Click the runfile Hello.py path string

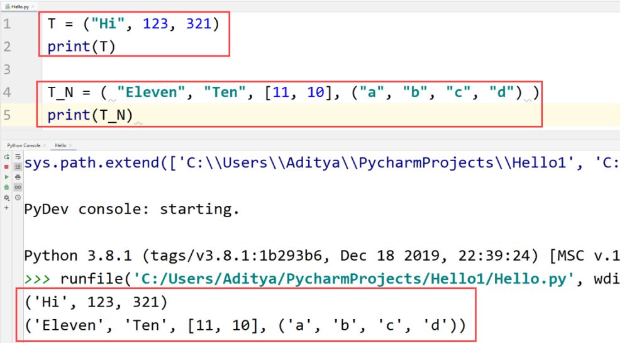tap(353, 279)
